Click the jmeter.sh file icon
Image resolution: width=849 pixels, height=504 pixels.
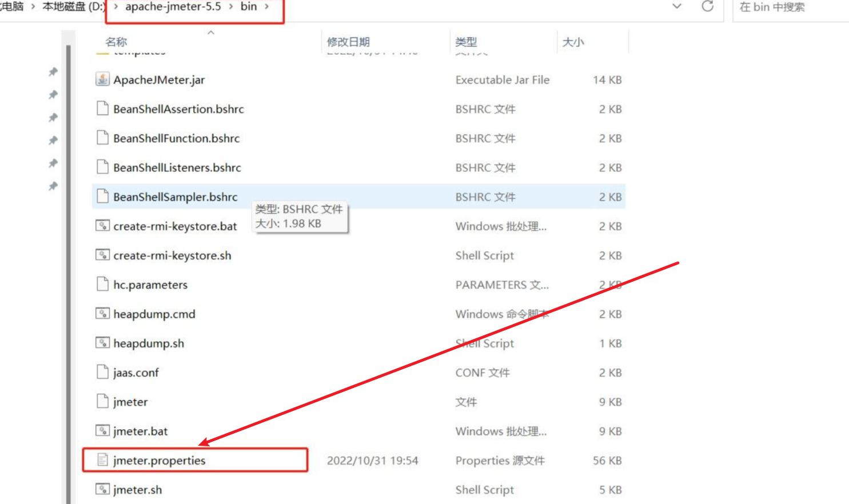(102, 489)
